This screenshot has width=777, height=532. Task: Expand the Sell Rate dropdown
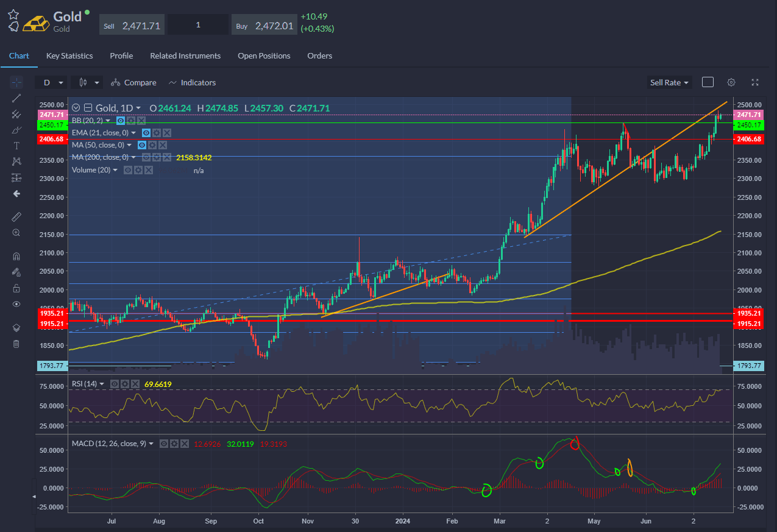click(669, 82)
